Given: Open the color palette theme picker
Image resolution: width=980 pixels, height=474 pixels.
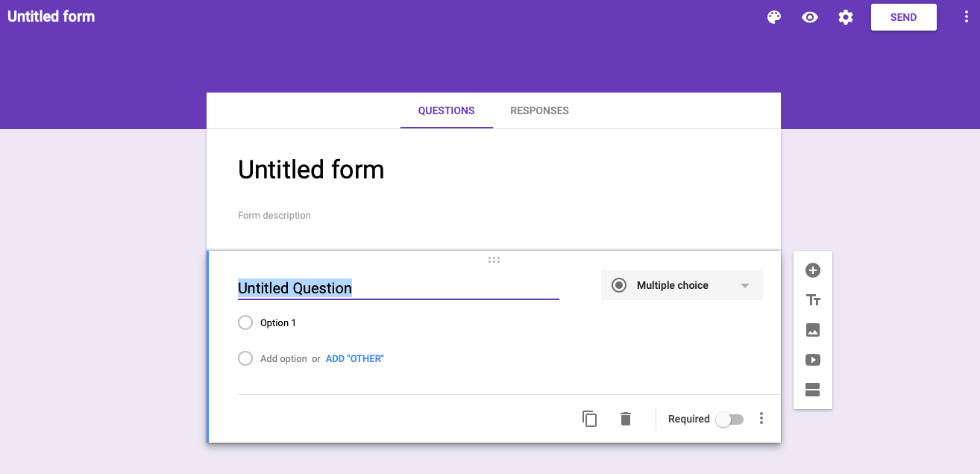Looking at the screenshot, I should point(774,17).
